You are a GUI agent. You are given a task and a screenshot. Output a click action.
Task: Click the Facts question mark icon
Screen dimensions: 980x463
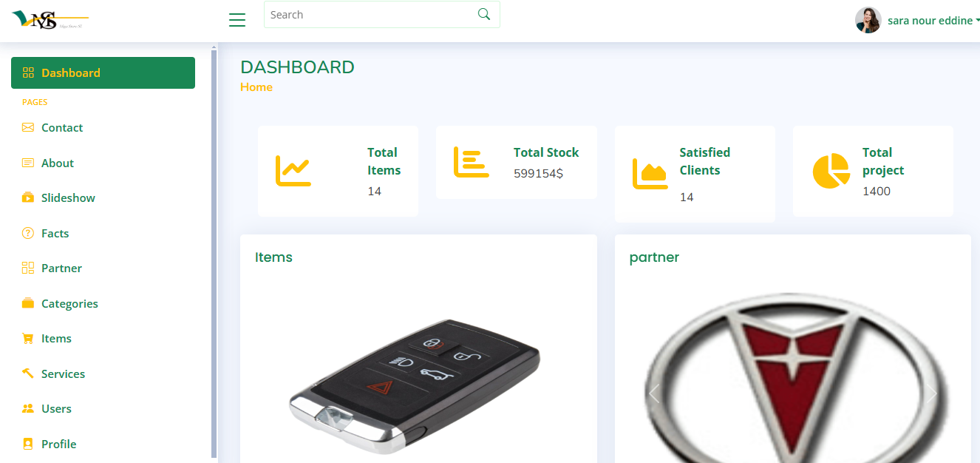(28, 233)
